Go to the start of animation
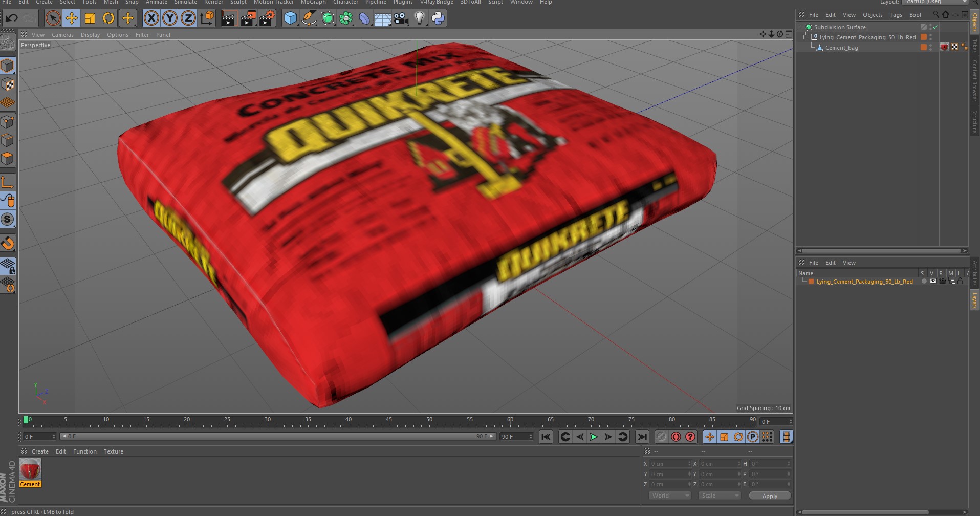Viewport: 980px width, 516px height. pos(546,437)
